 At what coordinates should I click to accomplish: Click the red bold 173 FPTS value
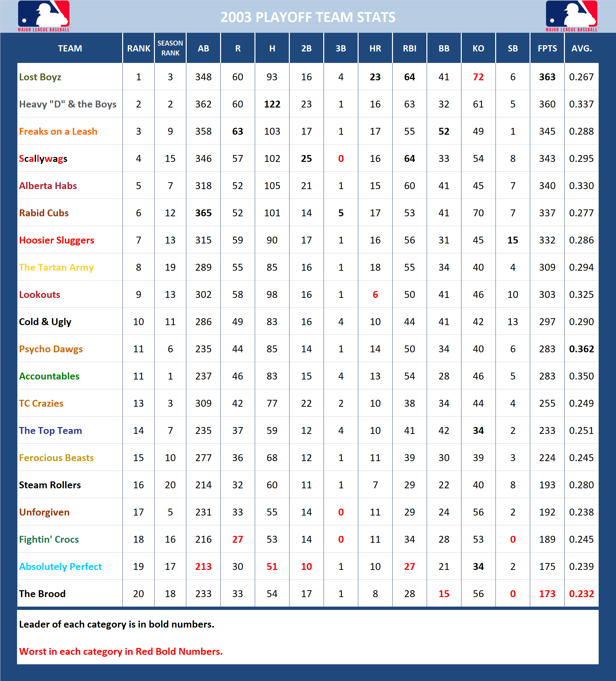(x=547, y=593)
